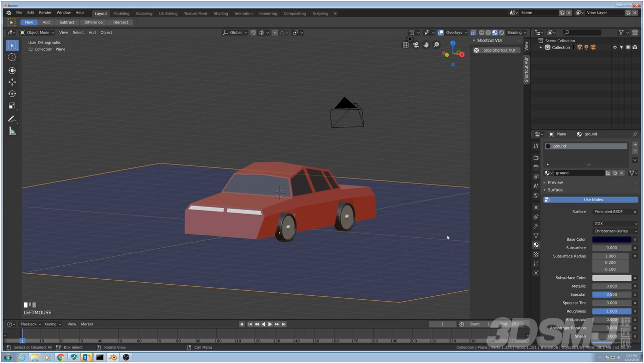This screenshot has height=363, width=644.
Task: Switch to Wireframe shading mode
Action: pyautogui.click(x=481, y=33)
